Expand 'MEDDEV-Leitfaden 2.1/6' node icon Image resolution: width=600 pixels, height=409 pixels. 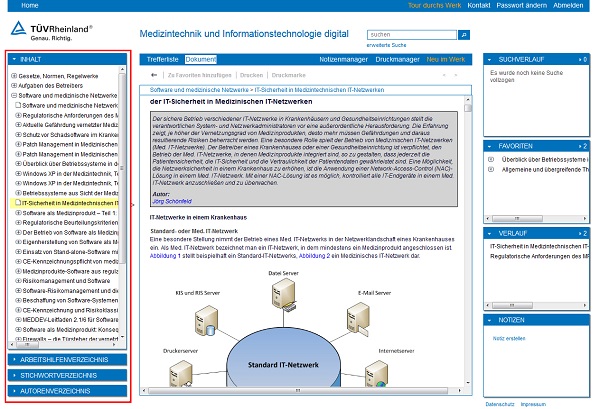(18, 319)
